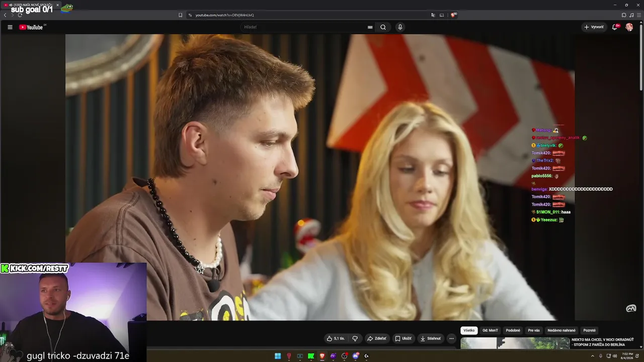The width and height of the screenshot is (644, 362).
Task: Open Brave Shields icon
Action: tap(453, 15)
